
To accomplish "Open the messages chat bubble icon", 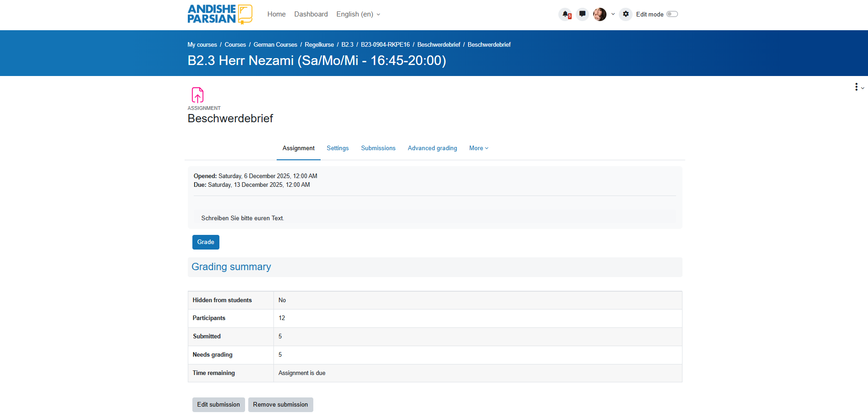I will [x=582, y=14].
